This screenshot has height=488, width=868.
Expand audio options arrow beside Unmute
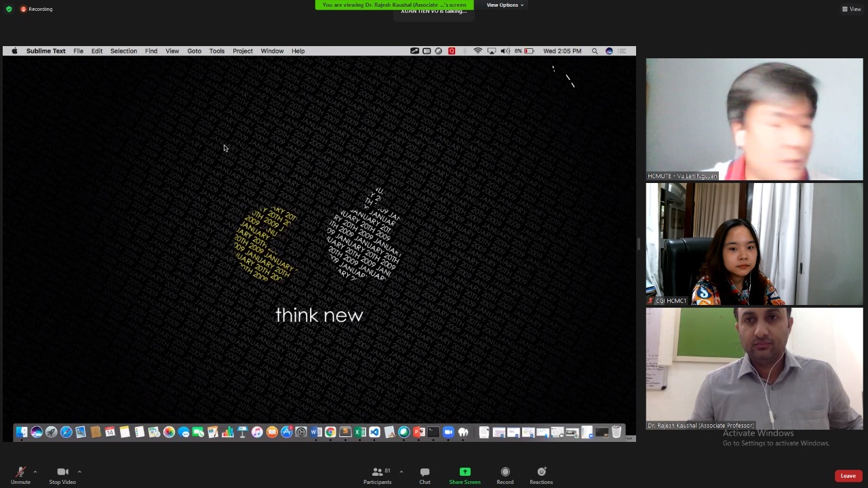pyautogui.click(x=35, y=472)
